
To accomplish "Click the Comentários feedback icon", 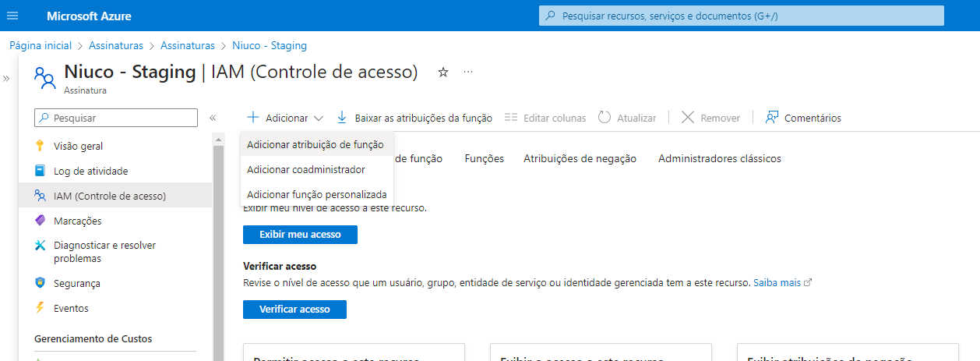I will pyautogui.click(x=772, y=118).
